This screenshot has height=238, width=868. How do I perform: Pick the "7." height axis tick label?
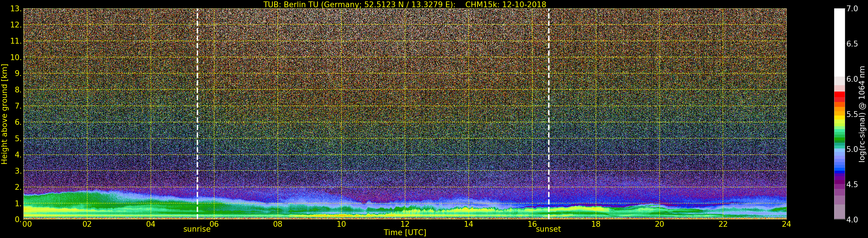18,106
